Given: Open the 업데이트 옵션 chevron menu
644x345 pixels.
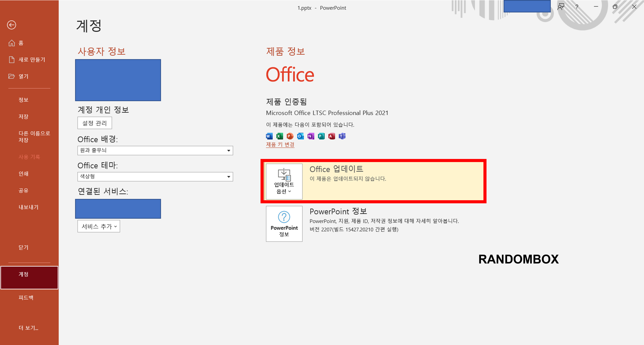Looking at the screenshot, I should tap(290, 191).
